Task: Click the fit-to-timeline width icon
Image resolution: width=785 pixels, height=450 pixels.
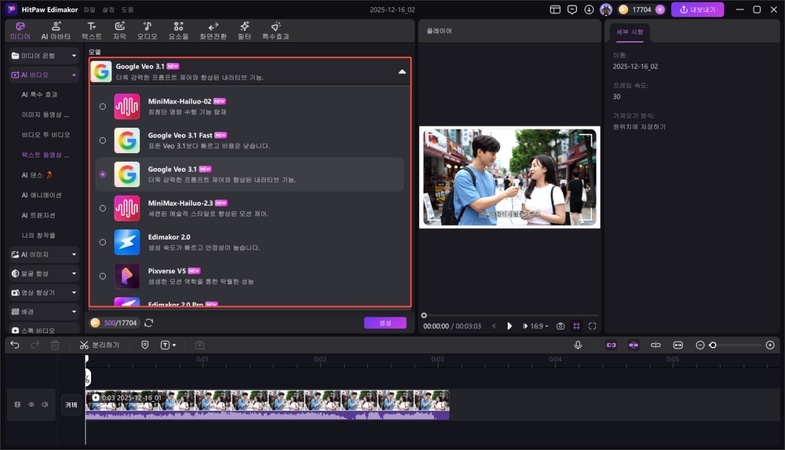Action: tap(677, 345)
